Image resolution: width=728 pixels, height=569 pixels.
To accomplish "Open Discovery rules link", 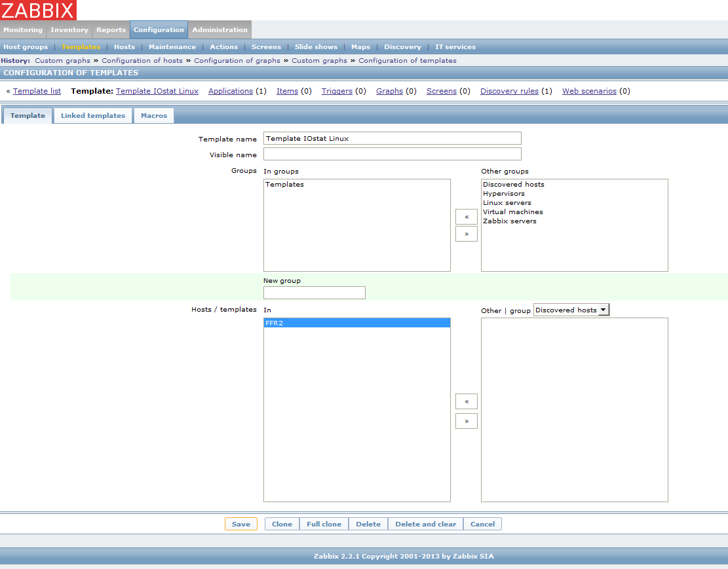I will pyautogui.click(x=509, y=91).
